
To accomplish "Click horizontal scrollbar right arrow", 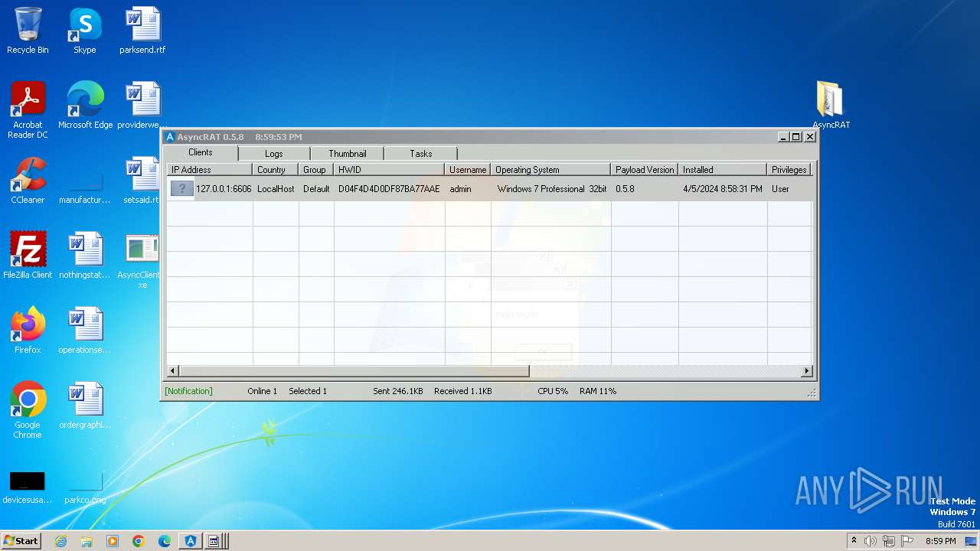I will 806,371.
